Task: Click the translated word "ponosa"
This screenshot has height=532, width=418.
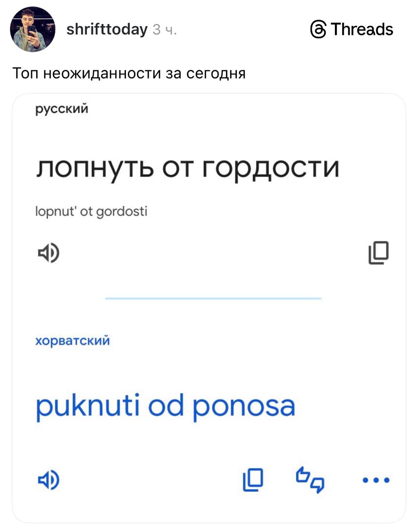Action: [x=243, y=406]
